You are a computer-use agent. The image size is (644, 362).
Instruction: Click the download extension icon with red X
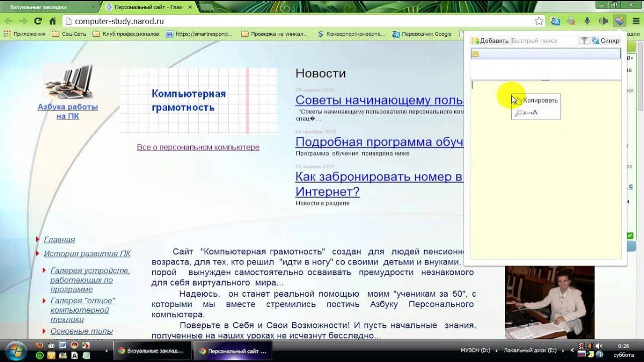571,21
